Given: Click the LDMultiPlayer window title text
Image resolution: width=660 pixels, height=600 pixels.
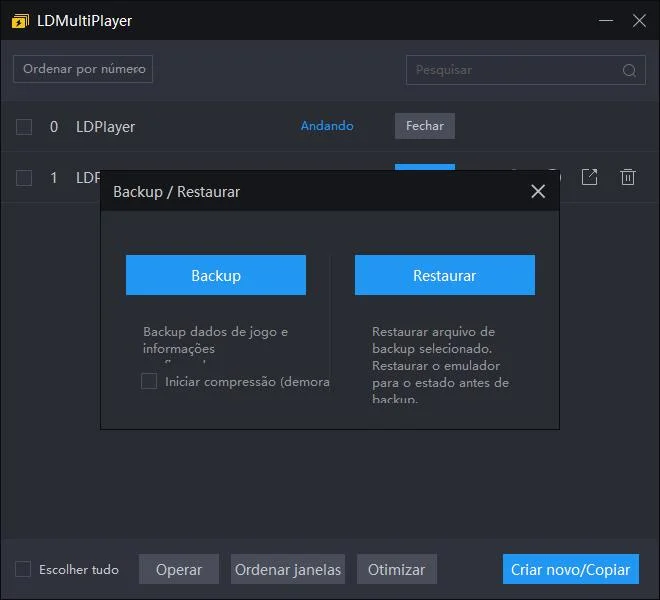Looking at the screenshot, I should coord(85,21).
